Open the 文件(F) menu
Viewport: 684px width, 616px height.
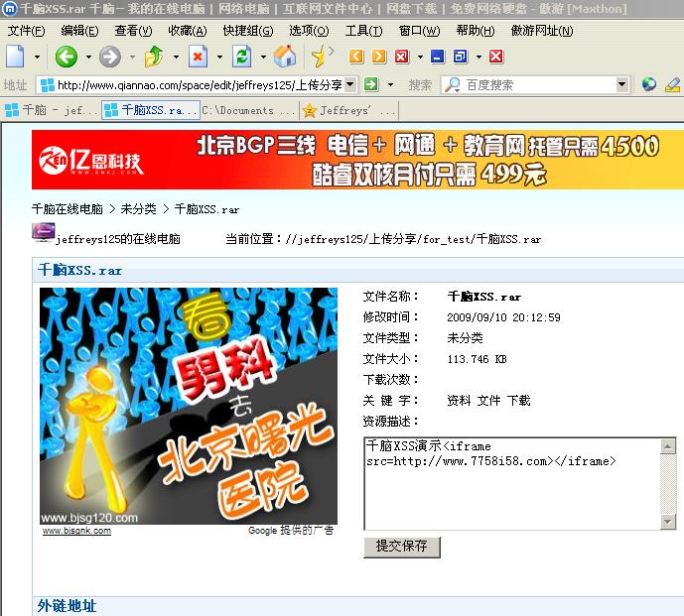pos(26,31)
